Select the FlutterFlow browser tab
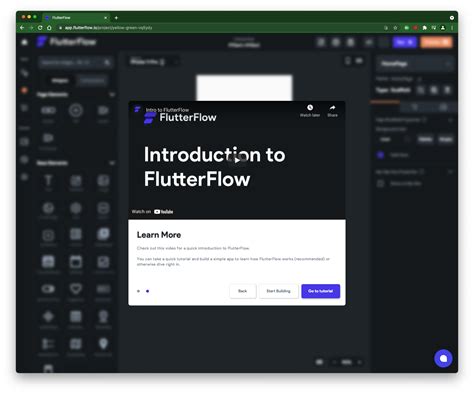The image size is (474, 394). point(75,18)
